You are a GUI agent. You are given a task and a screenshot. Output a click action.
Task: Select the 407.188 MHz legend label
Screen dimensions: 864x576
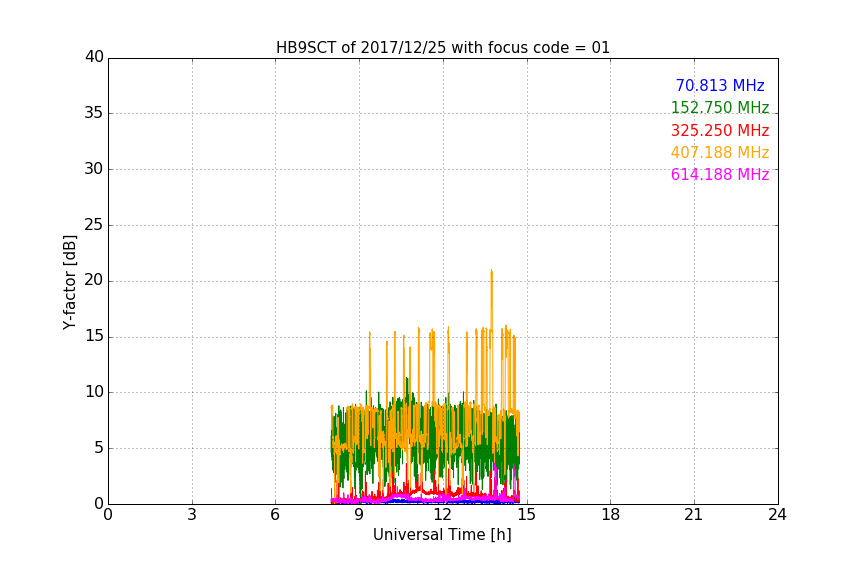[x=720, y=153]
